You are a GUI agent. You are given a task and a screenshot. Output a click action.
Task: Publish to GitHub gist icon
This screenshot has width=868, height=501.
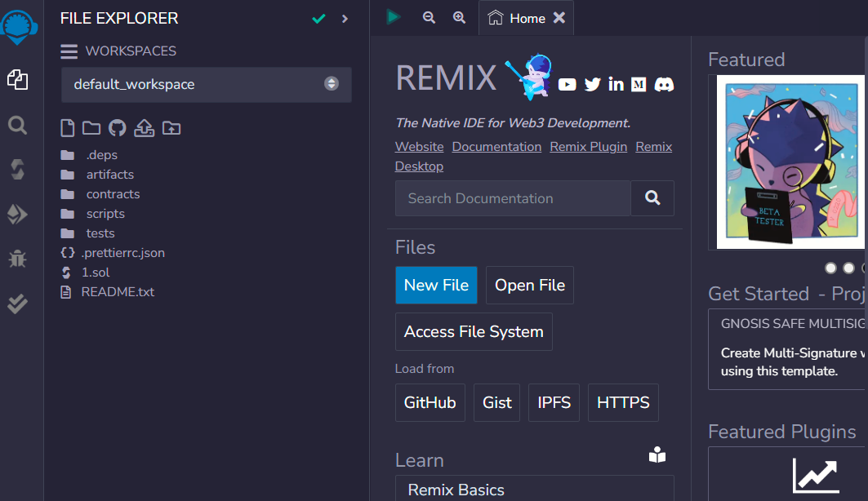(x=118, y=128)
